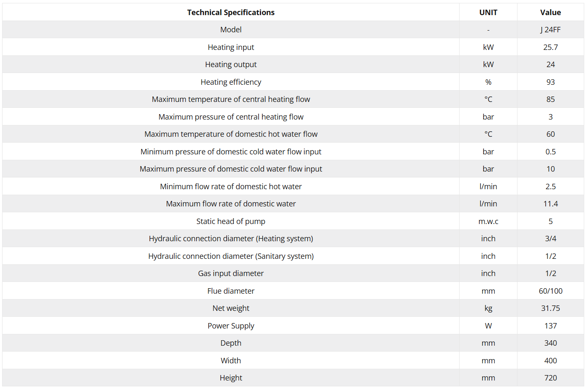The width and height of the screenshot is (588, 391).
Task: Select the m.w.c unit cell
Action: (488, 222)
